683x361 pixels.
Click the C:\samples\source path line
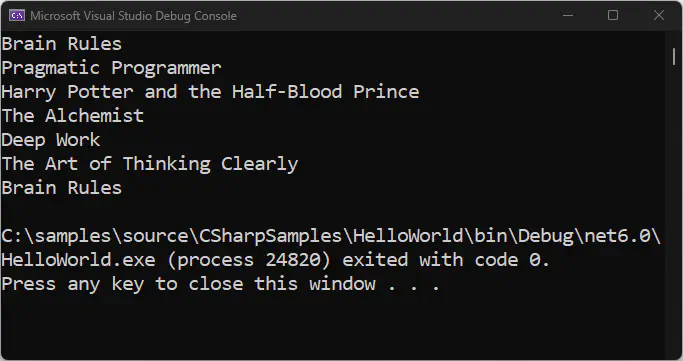click(x=331, y=236)
